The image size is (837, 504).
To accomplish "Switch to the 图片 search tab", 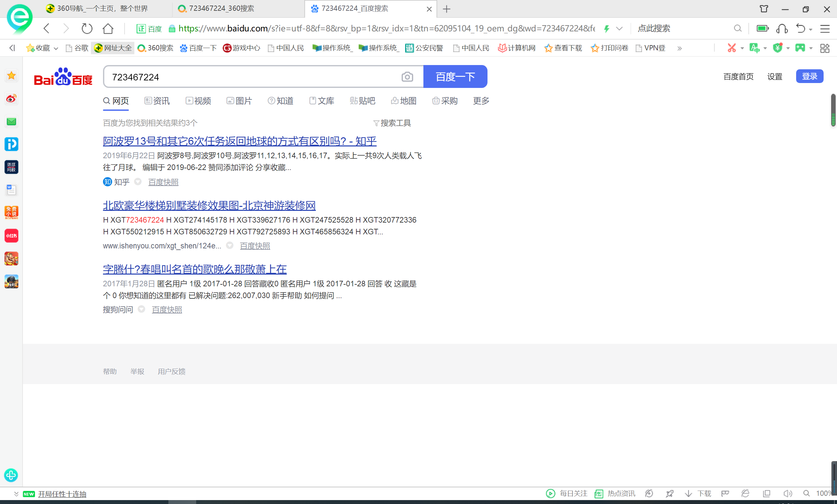I will point(239,101).
